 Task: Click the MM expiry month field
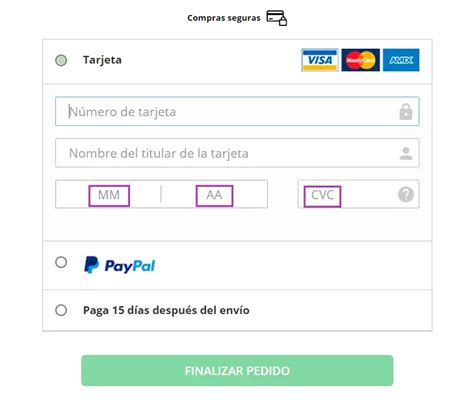click(109, 196)
